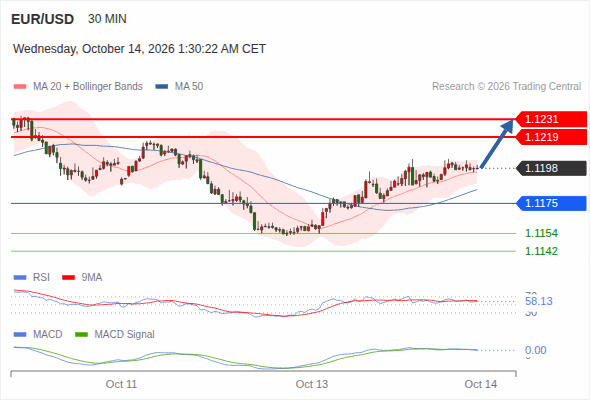This screenshot has height=400, width=590.
Task: Click the 1.1198 current price tag
Action: click(x=551, y=168)
